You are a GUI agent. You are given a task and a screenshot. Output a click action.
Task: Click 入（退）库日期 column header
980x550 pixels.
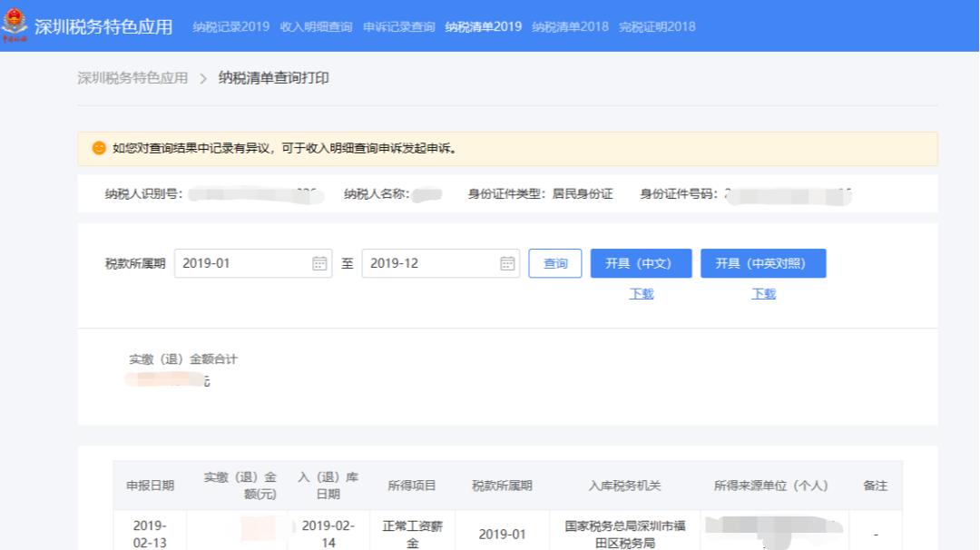(328, 486)
